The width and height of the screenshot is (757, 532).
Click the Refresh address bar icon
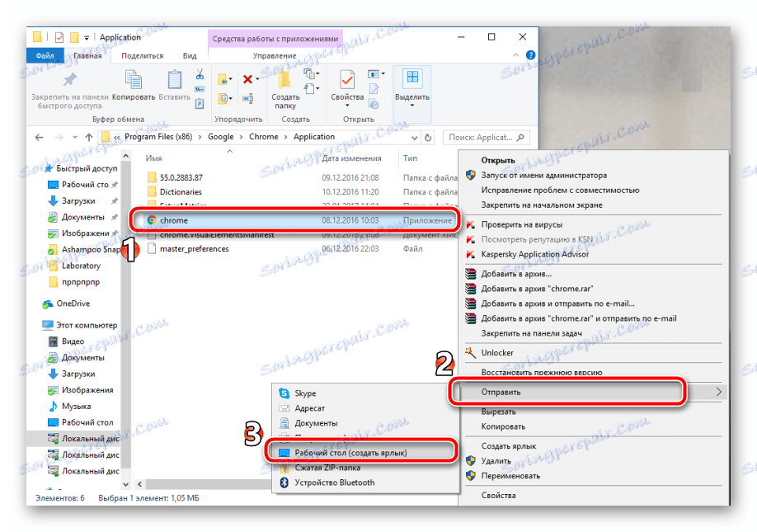coord(428,138)
